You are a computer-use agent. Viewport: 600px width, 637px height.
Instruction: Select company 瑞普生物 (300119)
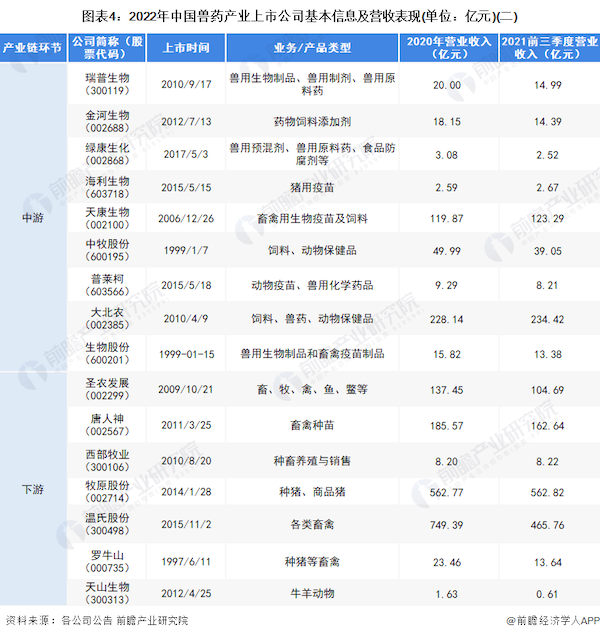tap(107, 84)
